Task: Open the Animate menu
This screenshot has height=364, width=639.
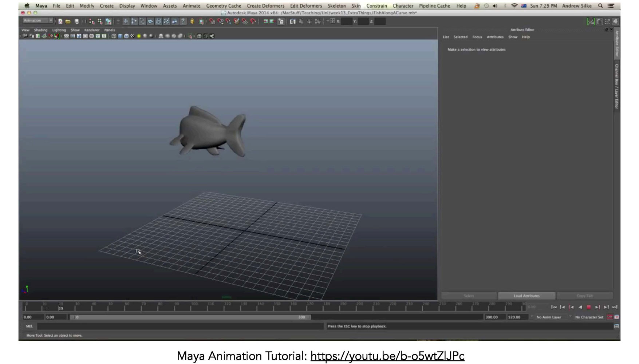Action: tap(192, 6)
